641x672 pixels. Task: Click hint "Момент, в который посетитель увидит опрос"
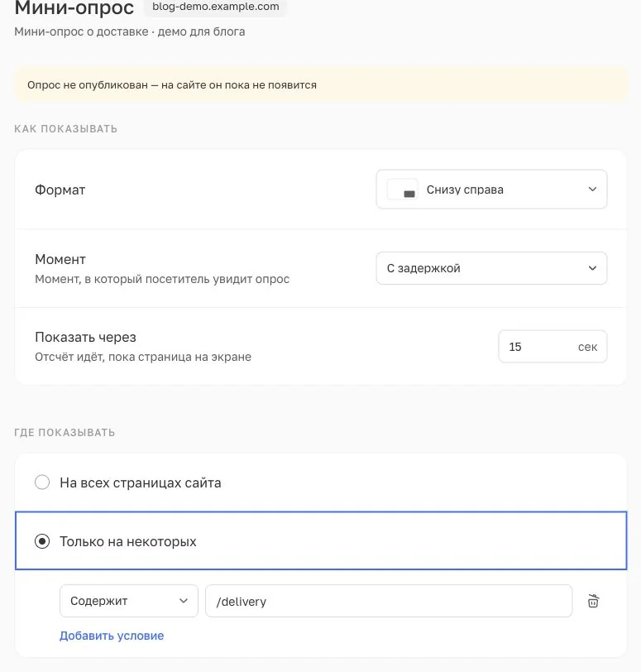pyautogui.click(x=162, y=280)
